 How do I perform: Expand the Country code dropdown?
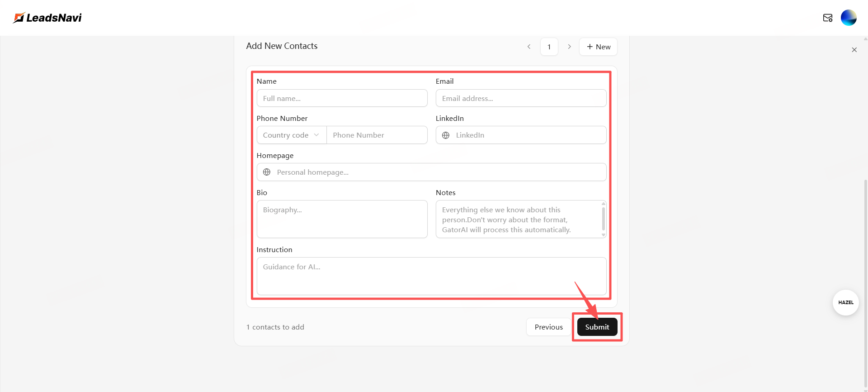(x=291, y=135)
